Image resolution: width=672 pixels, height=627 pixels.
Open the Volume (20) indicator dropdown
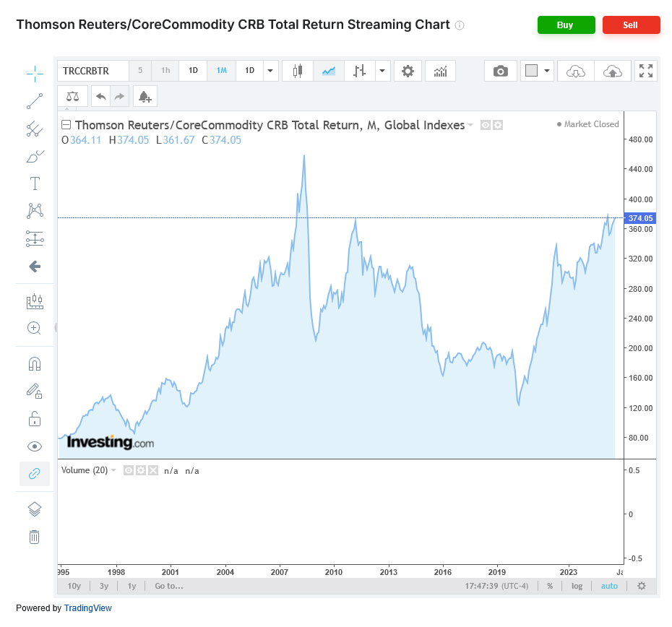[113, 470]
